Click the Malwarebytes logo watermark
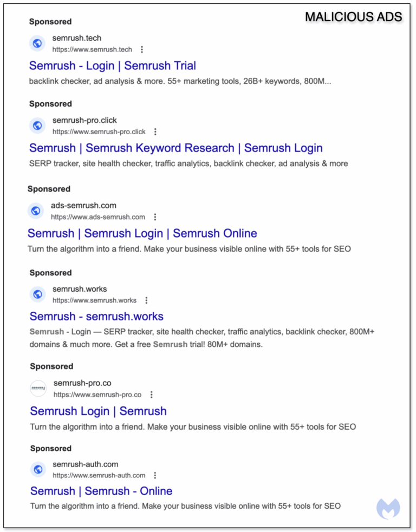Image resolution: width=416 pixels, height=532 pixels. [388, 508]
